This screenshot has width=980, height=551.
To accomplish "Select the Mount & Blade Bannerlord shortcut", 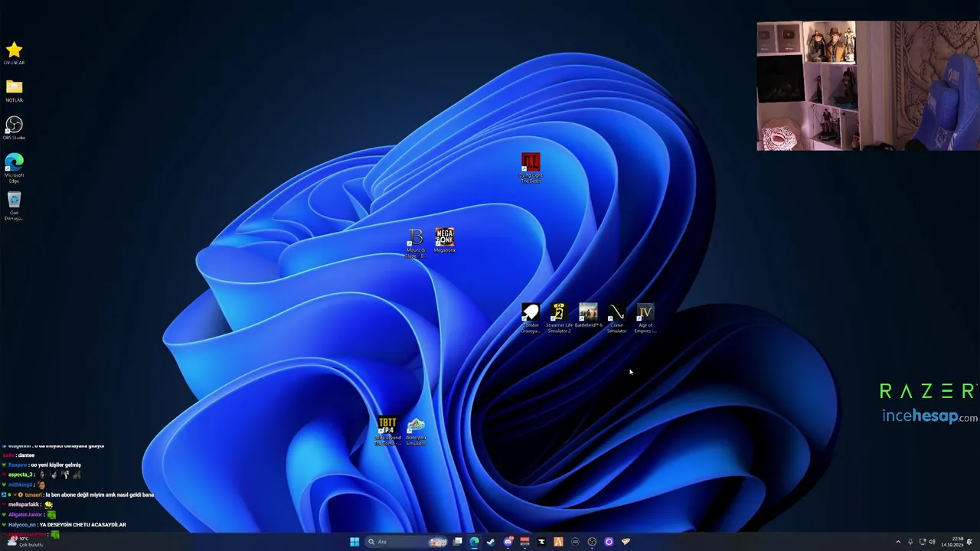I will pos(416,243).
